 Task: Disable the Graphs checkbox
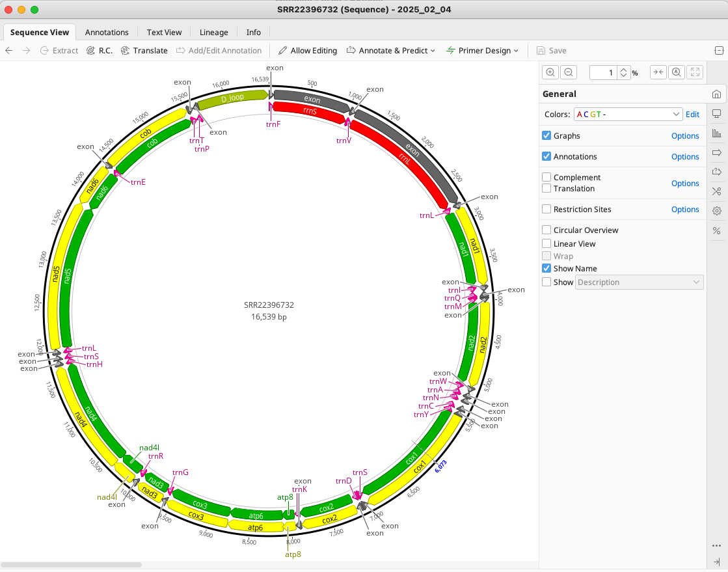point(546,135)
